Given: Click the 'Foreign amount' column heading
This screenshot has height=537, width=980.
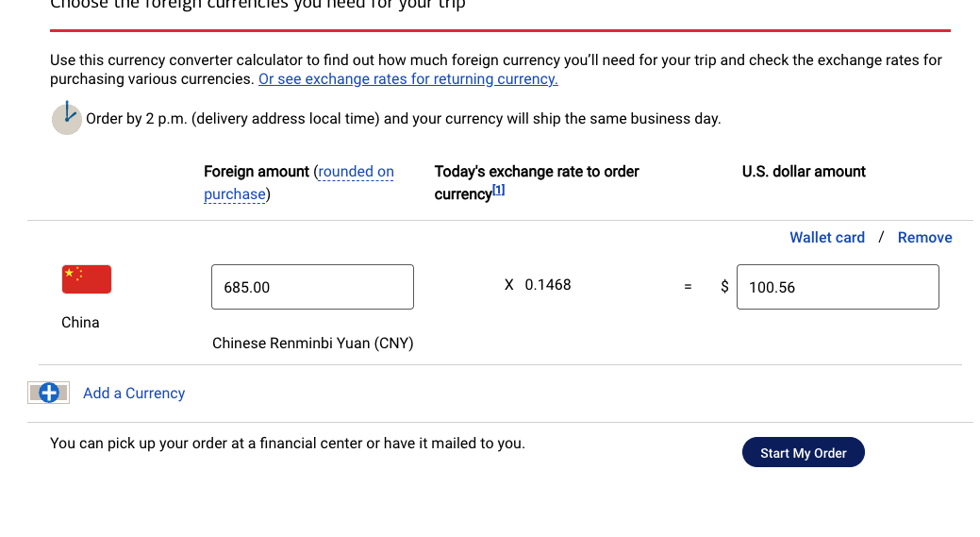Looking at the screenshot, I should tap(256, 172).
